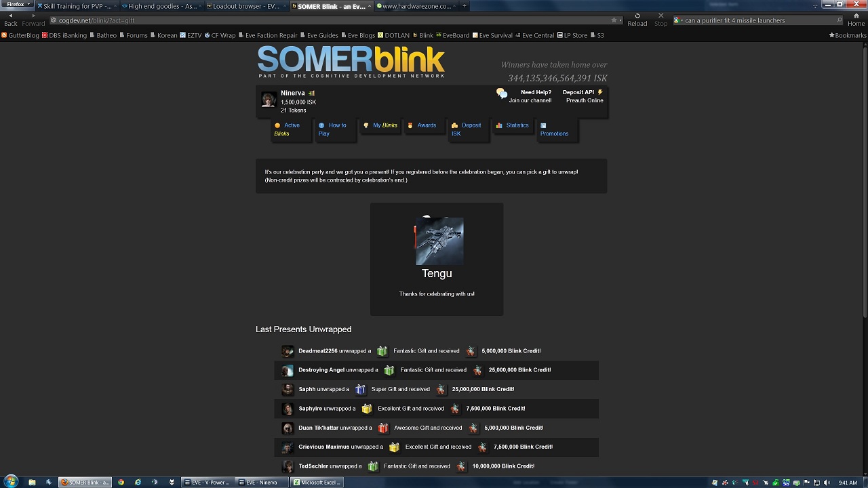Open the LP Store bookmark
This screenshot has width=868, height=488.
coord(572,35)
